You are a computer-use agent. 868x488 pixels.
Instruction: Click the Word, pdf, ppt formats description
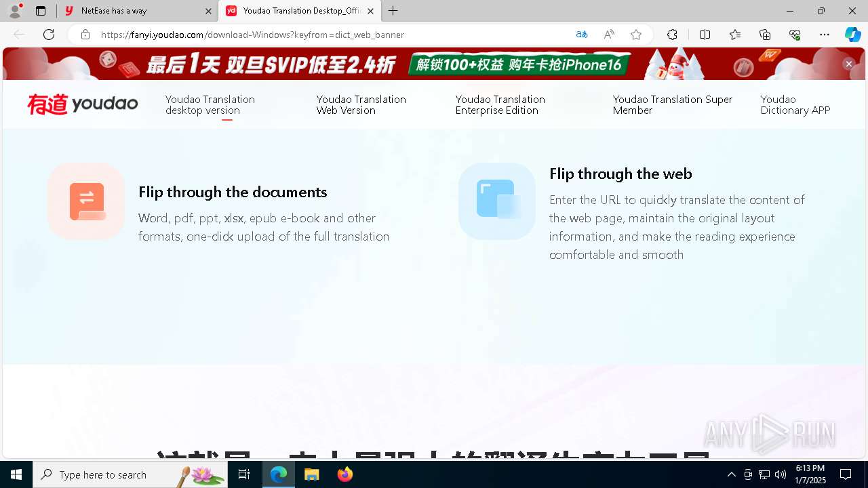(x=264, y=227)
